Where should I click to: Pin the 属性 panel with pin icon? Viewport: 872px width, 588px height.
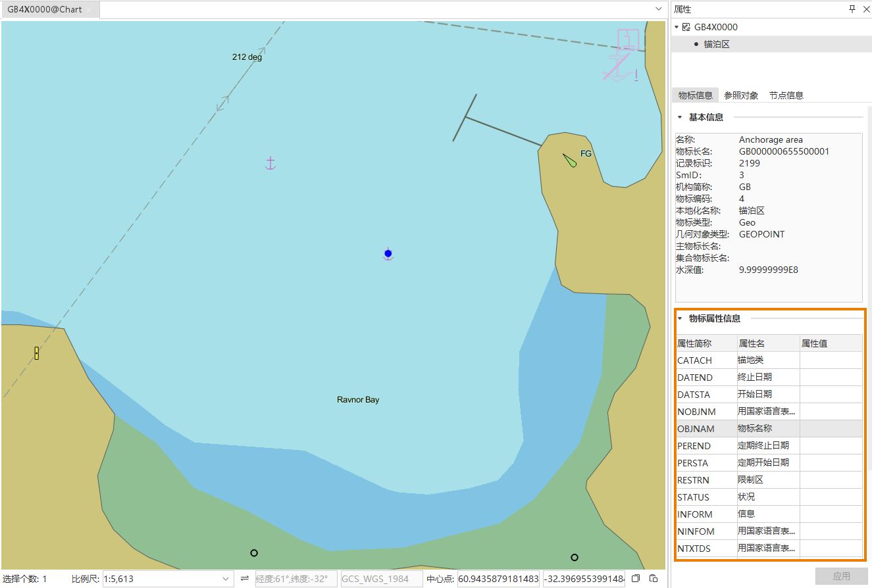852,9
